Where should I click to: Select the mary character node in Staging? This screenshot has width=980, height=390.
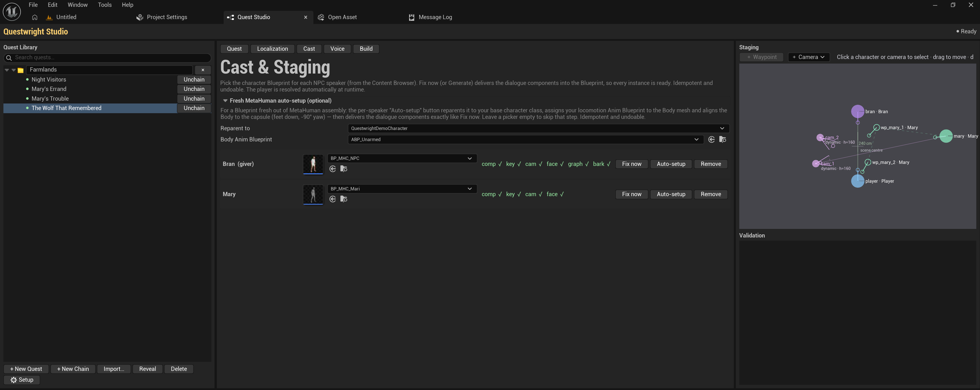click(946, 136)
